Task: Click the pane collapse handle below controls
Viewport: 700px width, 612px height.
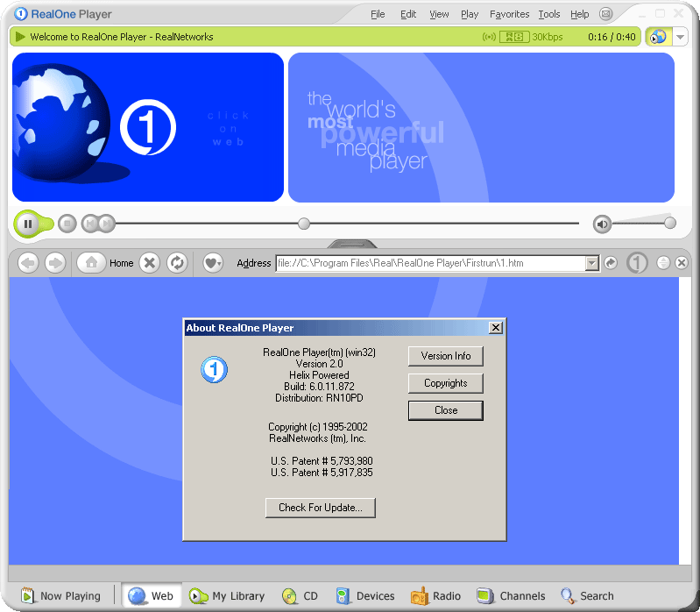Action: (352, 244)
